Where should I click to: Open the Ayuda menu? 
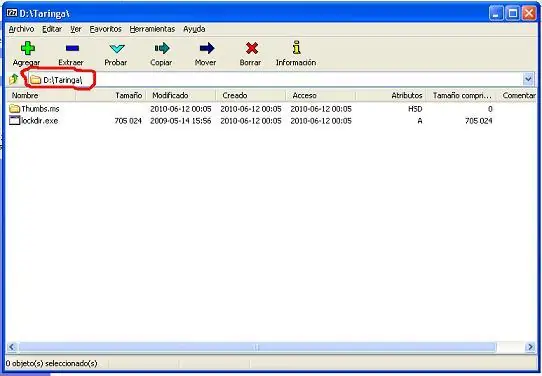[x=194, y=29]
